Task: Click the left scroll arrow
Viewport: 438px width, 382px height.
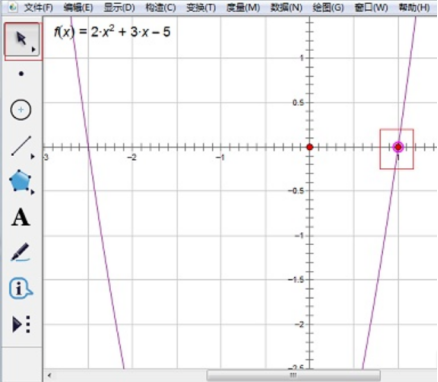Action: (49, 376)
